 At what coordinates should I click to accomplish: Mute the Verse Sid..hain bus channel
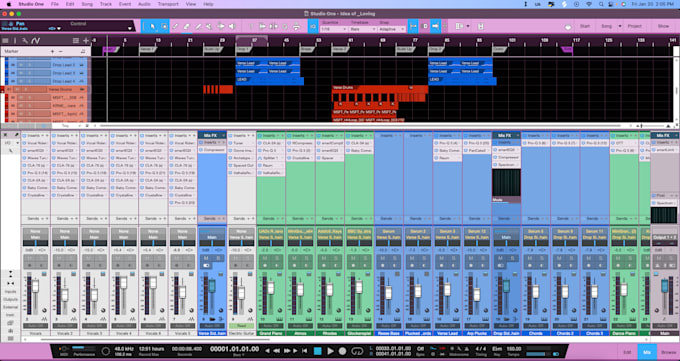click(x=206, y=258)
